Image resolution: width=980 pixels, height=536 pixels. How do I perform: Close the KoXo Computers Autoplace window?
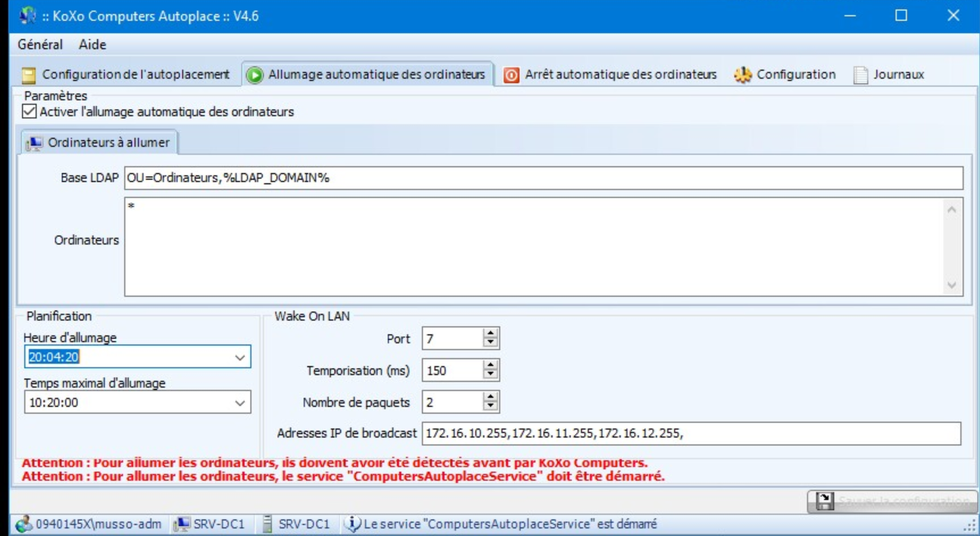953,15
